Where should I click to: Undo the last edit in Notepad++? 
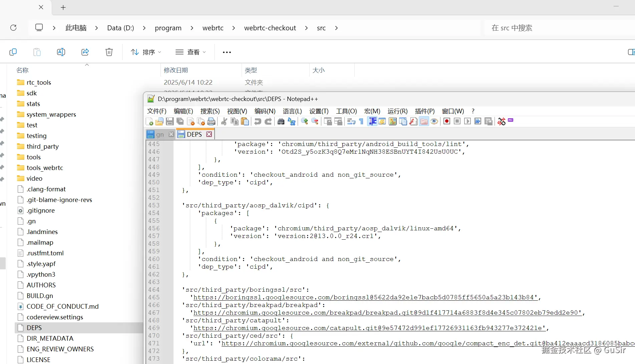pos(258,122)
